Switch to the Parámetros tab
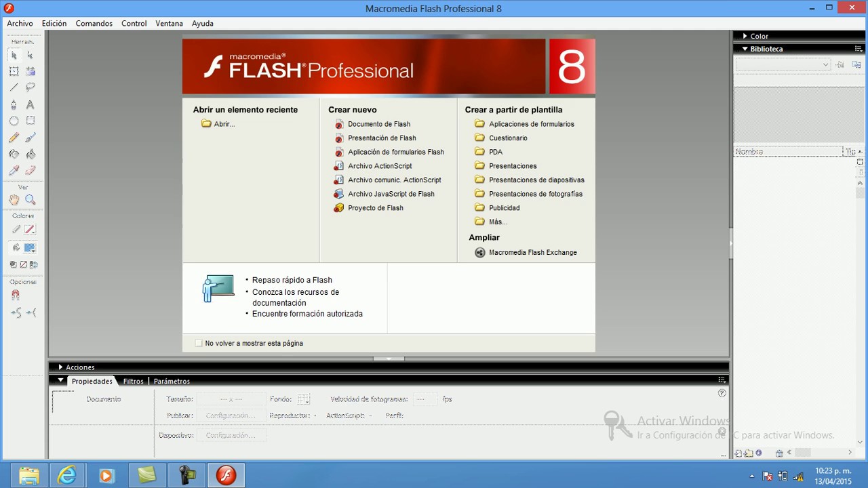 coord(172,381)
